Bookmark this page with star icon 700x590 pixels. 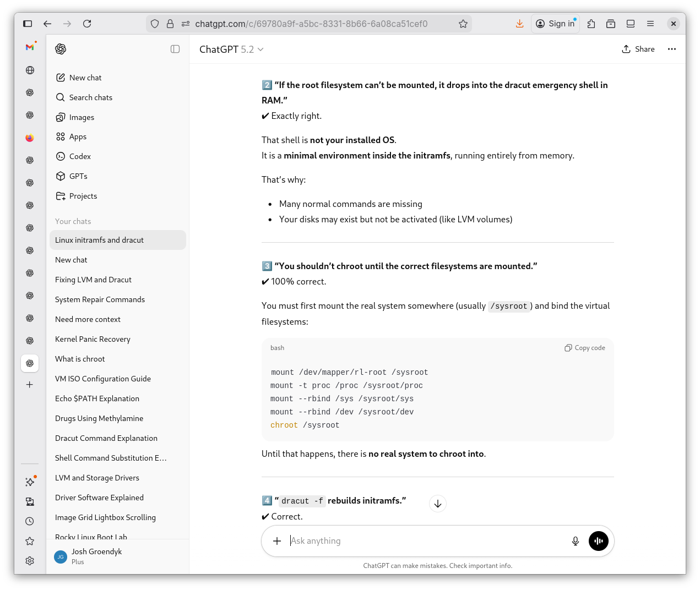click(463, 24)
